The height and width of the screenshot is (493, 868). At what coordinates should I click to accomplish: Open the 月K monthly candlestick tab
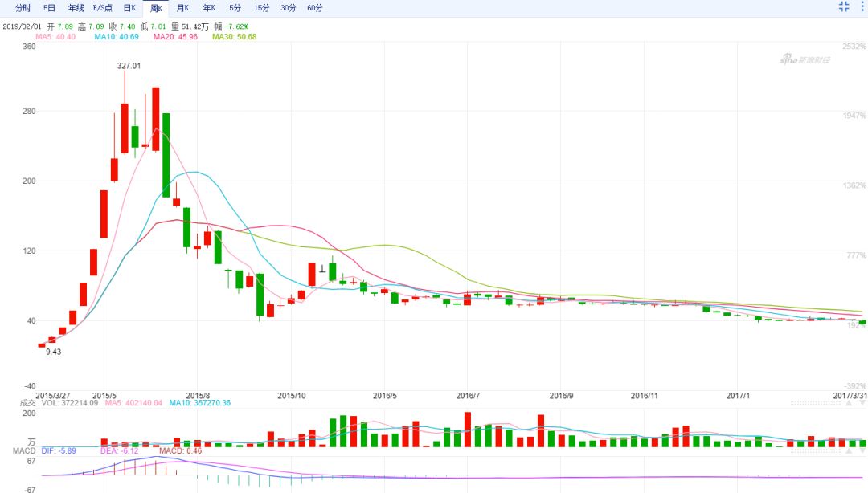pyautogui.click(x=182, y=8)
